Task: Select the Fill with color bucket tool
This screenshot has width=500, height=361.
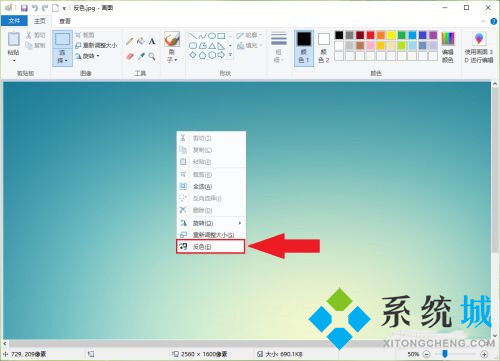Action: click(141, 41)
